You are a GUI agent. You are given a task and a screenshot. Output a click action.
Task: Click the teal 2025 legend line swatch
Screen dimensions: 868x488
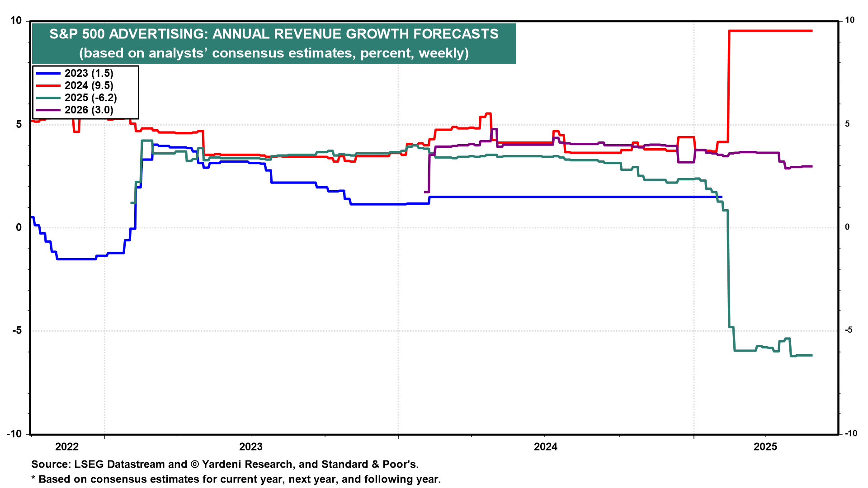(x=48, y=98)
